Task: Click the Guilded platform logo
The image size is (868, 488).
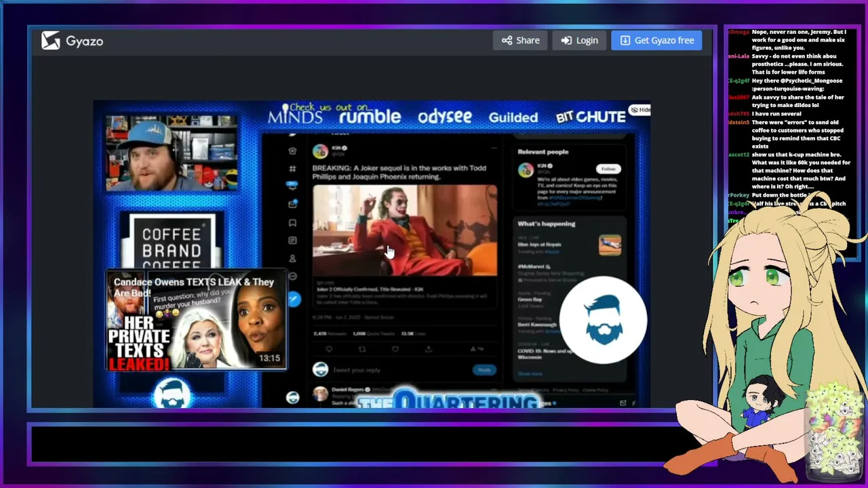Action: pyautogui.click(x=513, y=117)
